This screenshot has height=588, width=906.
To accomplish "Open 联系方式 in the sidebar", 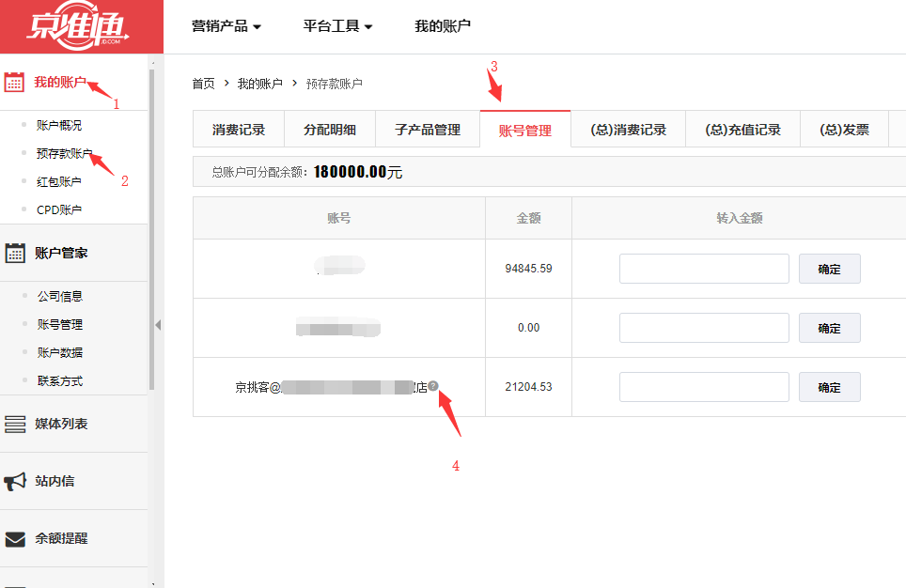I will coord(60,381).
